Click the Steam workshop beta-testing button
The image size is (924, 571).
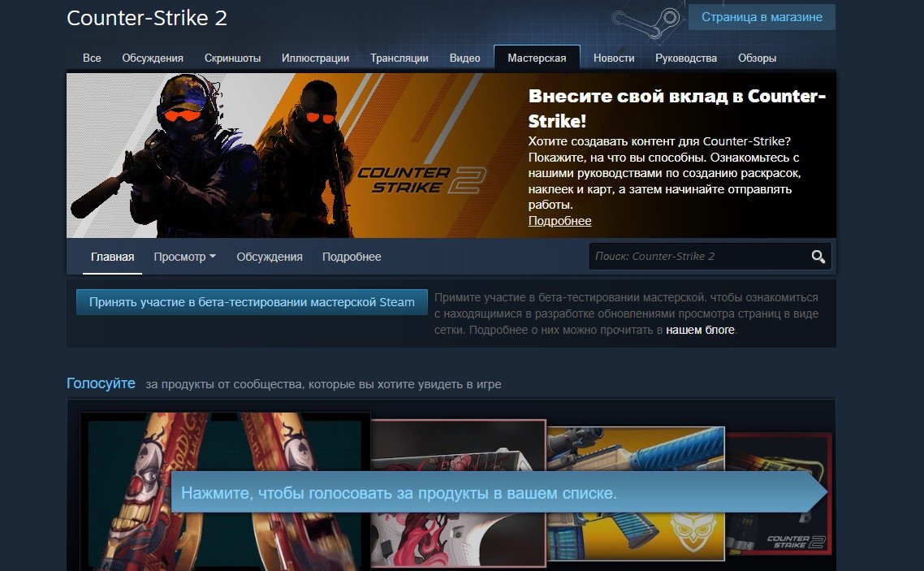(252, 301)
